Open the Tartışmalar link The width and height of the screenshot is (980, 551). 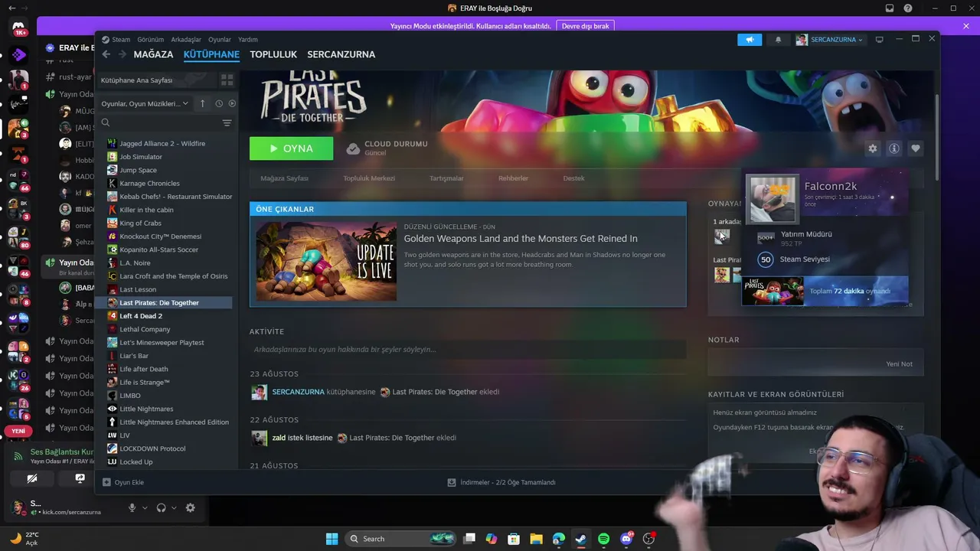tap(446, 178)
